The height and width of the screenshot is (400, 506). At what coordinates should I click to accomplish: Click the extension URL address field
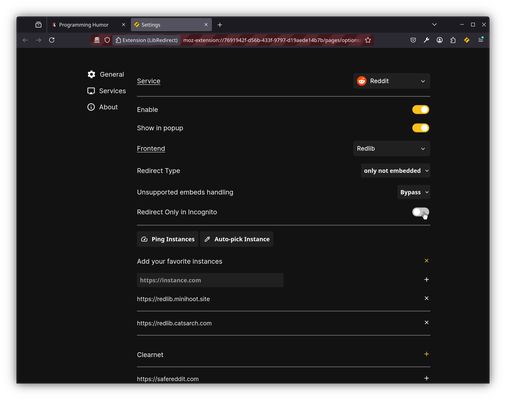coord(271,40)
